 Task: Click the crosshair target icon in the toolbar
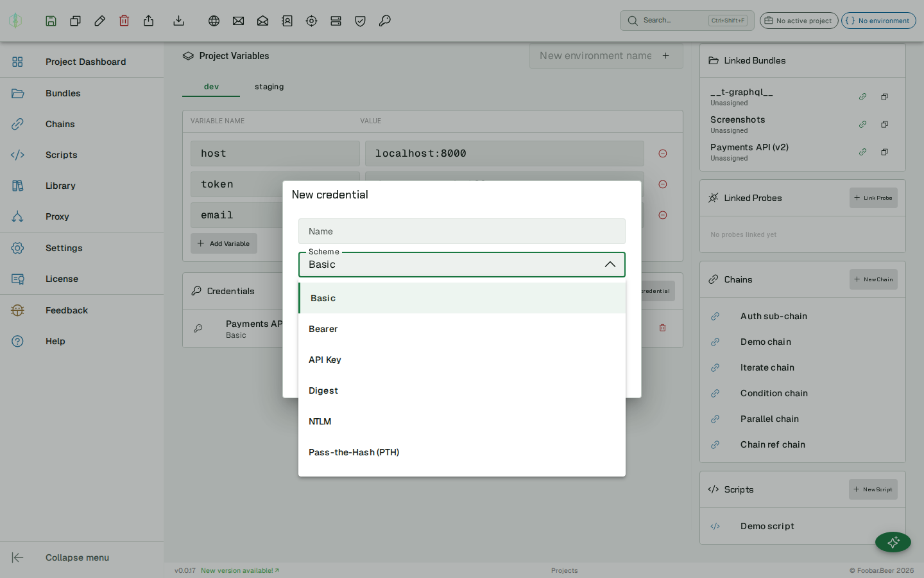tap(312, 21)
